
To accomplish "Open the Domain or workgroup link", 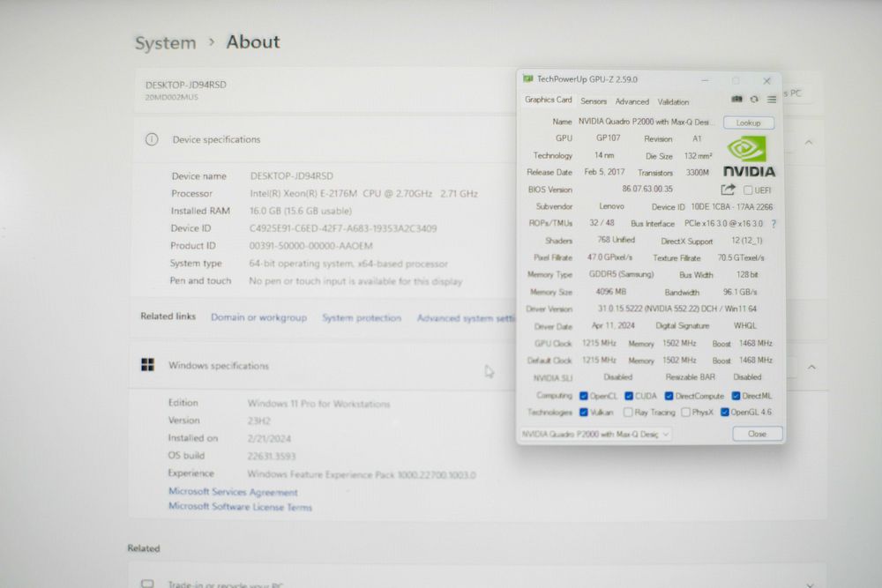I will (258, 317).
